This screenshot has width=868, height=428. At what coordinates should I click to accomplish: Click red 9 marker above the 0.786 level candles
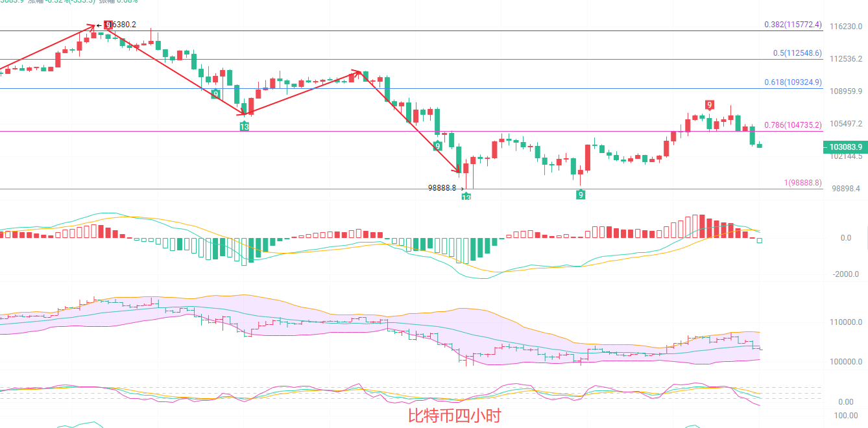pos(710,104)
